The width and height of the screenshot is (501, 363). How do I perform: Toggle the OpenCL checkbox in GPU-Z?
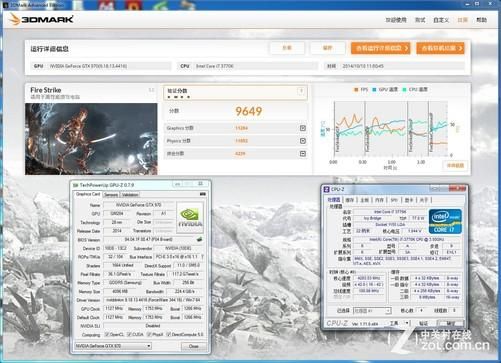click(x=107, y=334)
